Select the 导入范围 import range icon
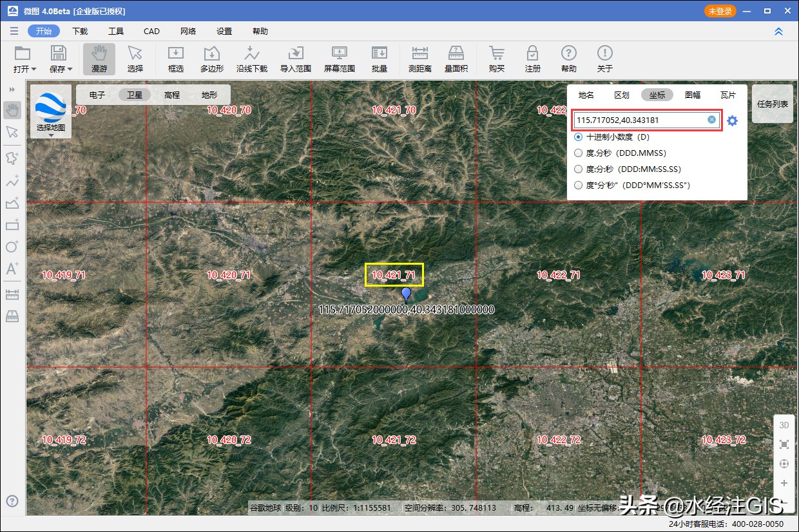 pos(296,59)
